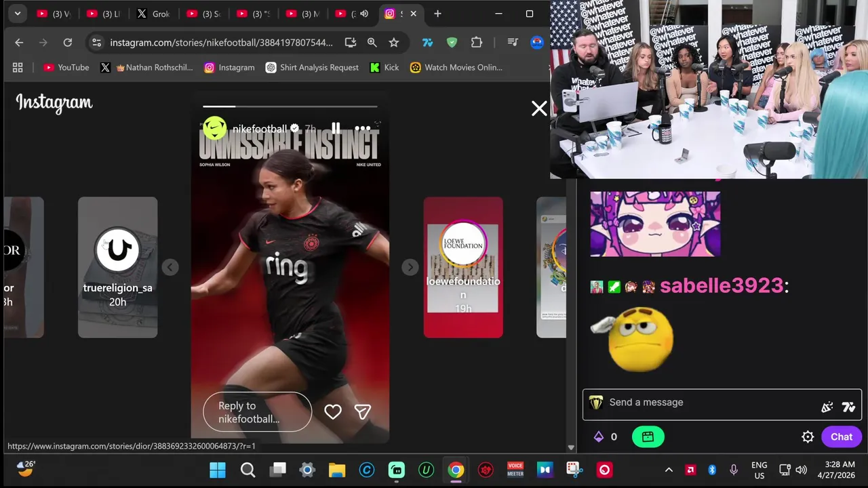Open Windows taskbar Search
868x488 pixels.
point(248,470)
